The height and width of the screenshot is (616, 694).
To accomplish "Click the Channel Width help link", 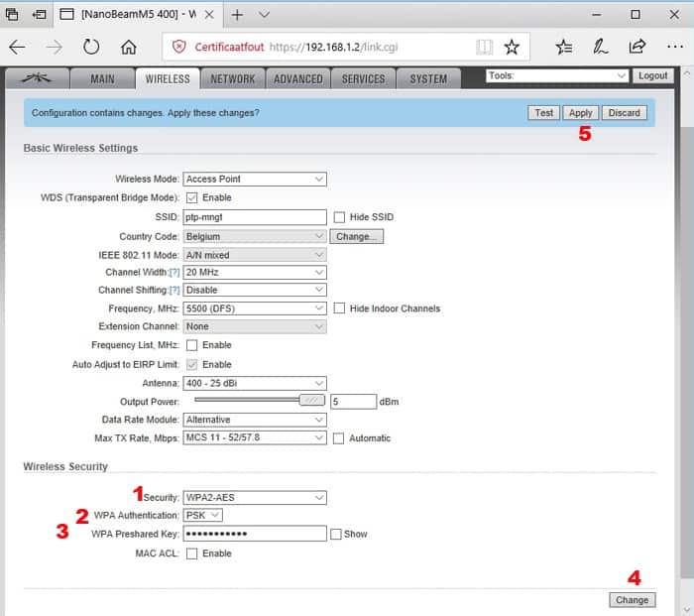I will tap(174, 273).
